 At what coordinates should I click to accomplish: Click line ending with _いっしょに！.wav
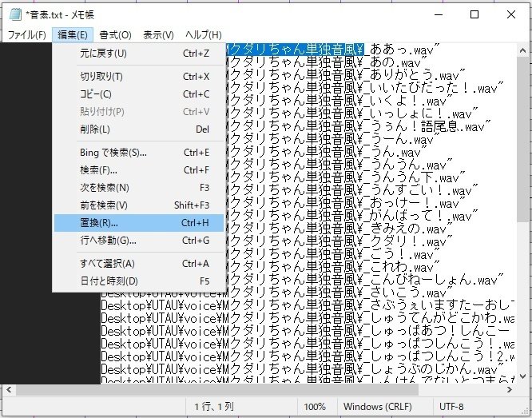[x=351, y=113]
